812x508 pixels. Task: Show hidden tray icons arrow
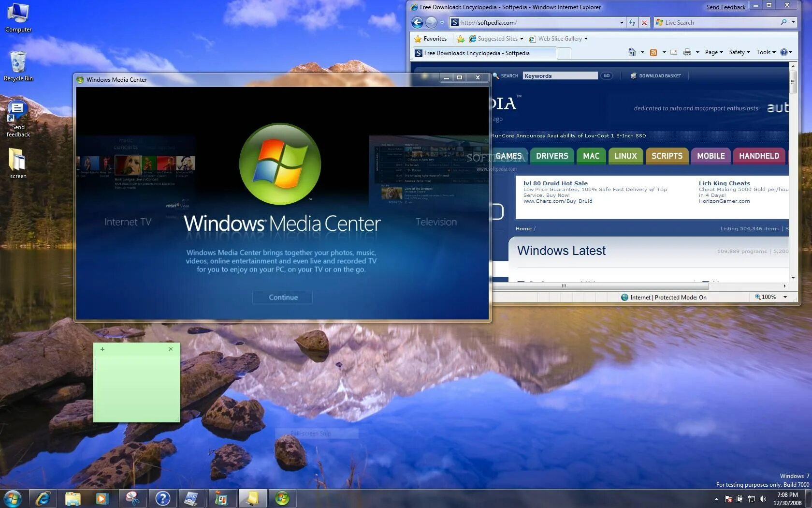[x=716, y=499]
